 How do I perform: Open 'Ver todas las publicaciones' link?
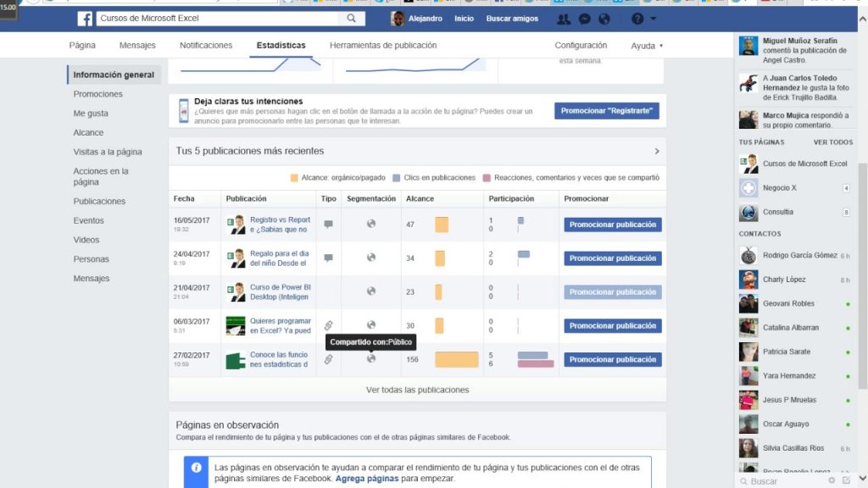(x=417, y=390)
